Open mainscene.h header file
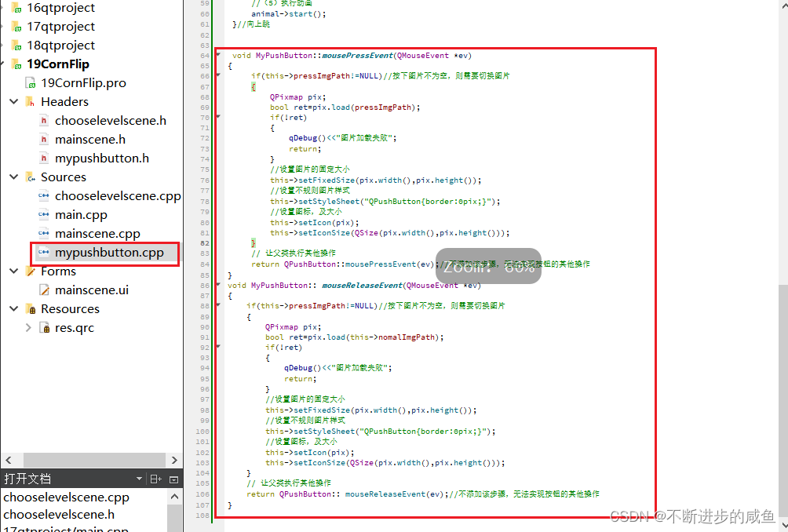 [90, 139]
